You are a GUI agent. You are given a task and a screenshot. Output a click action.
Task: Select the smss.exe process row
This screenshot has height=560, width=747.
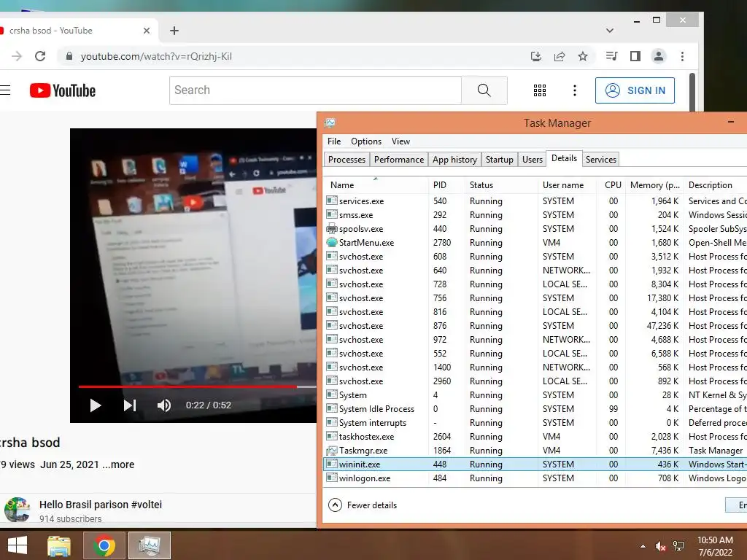[535, 215]
